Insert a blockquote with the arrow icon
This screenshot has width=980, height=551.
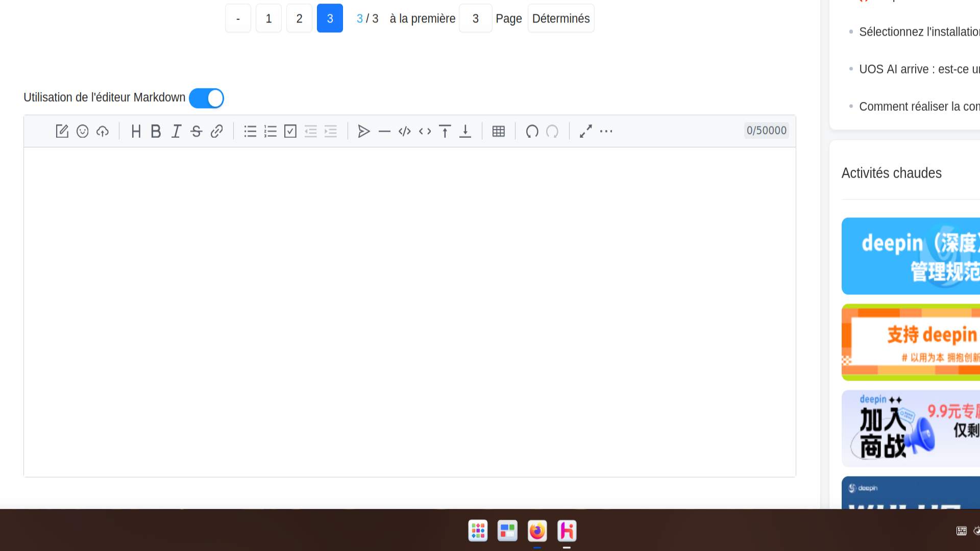point(364,131)
